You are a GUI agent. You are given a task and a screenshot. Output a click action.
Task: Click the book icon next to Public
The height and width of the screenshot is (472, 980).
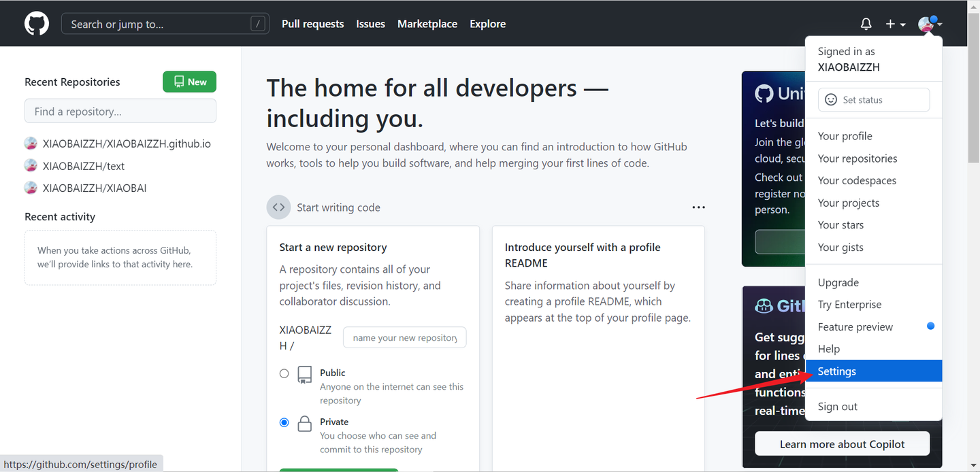[x=305, y=375]
